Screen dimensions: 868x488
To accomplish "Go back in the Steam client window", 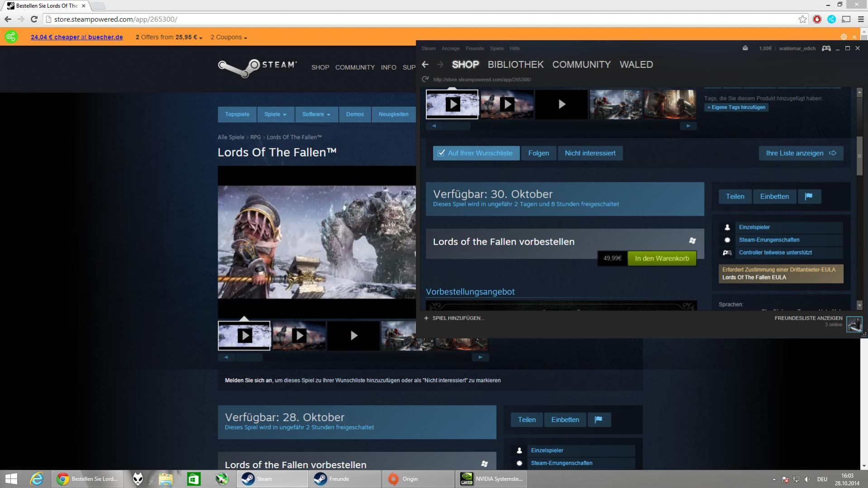I will [x=425, y=65].
